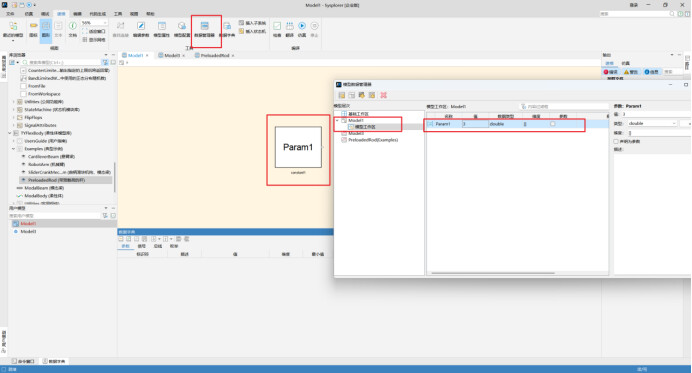Collapse Model1 node in model hierarchy
Viewport: 692px width, 373px height.
point(337,121)
